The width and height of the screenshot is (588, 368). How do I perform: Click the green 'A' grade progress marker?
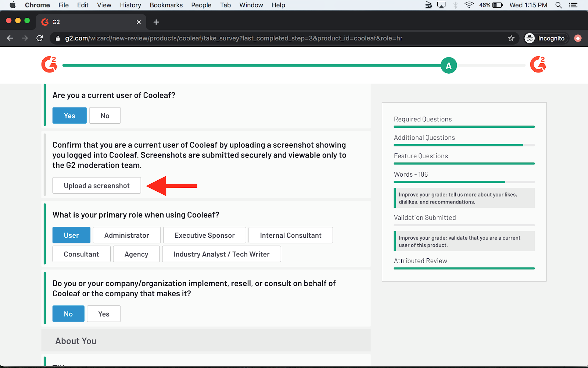tap(448, 66)
